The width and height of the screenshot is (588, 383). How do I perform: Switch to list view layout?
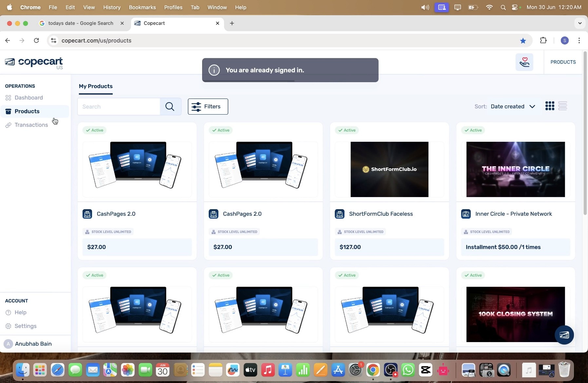(x=563, y=106)
